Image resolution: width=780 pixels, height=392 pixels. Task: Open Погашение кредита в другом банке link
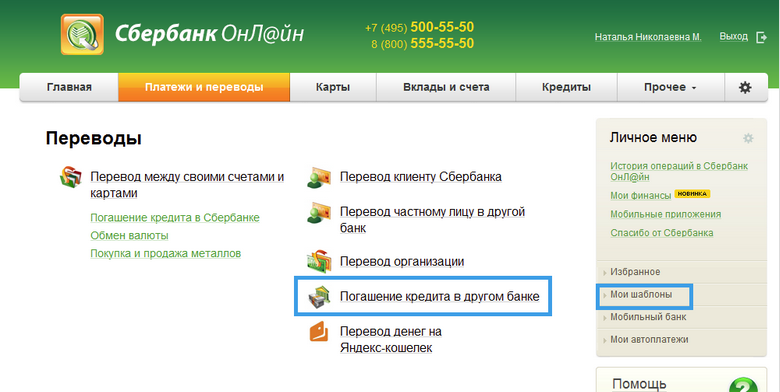(x=440, y=297)
